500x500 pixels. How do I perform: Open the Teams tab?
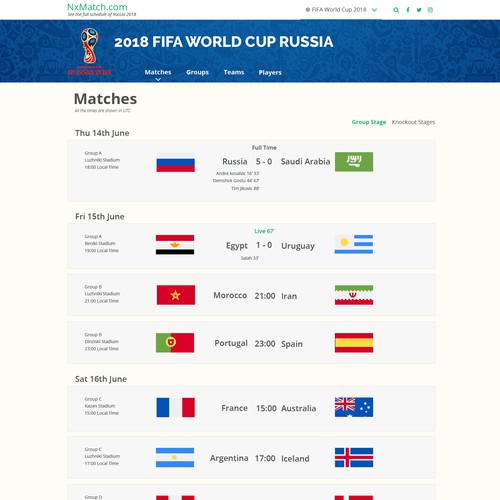(234, 72)
